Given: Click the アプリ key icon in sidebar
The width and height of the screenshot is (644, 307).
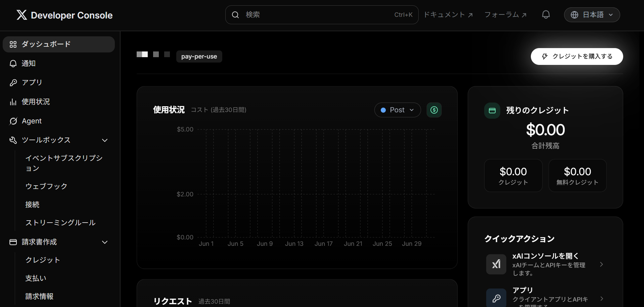Looking at the screenshot, I should (x=13, y=83).
